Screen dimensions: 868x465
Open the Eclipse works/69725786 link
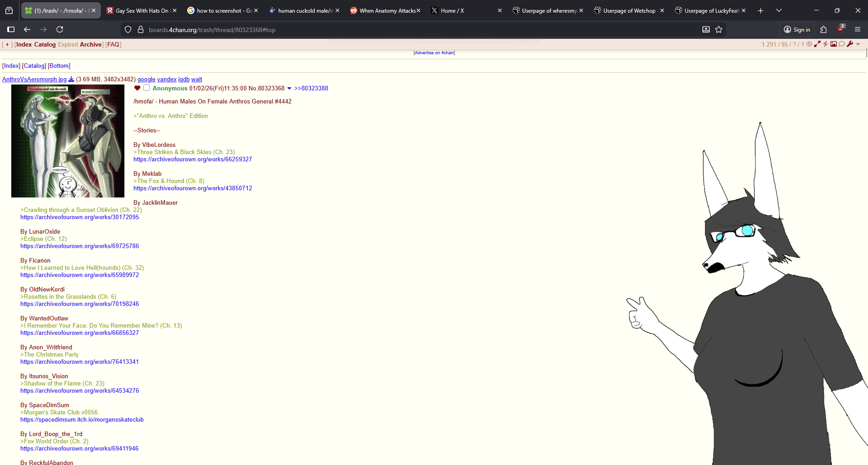(x=80, y=246)
